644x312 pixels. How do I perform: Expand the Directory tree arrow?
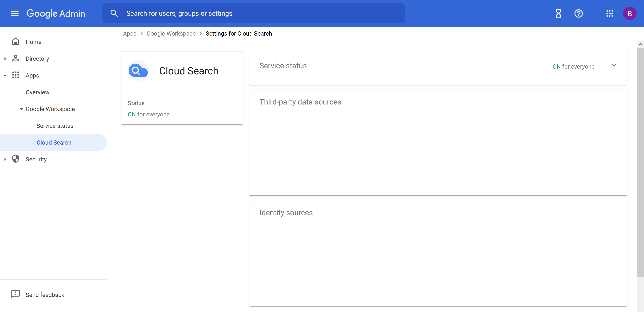coord(5,59)
